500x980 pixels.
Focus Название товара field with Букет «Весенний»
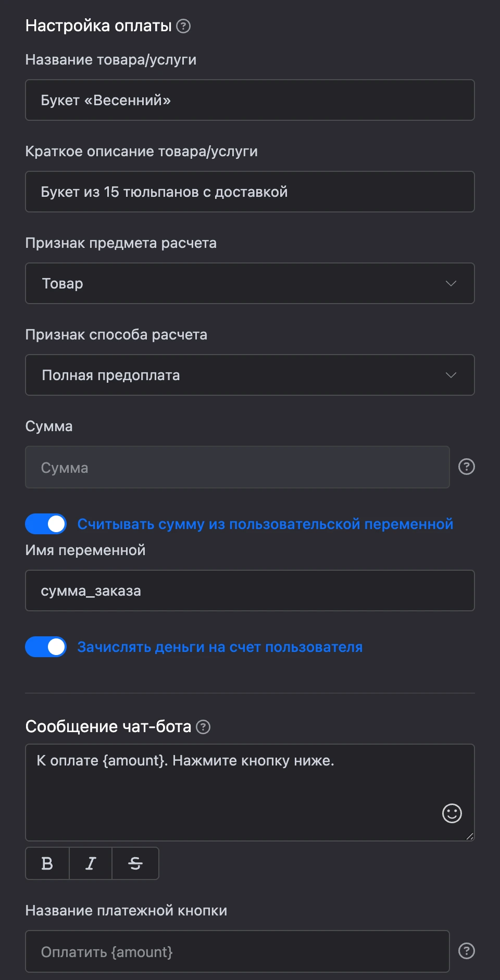tap(250, 100)
